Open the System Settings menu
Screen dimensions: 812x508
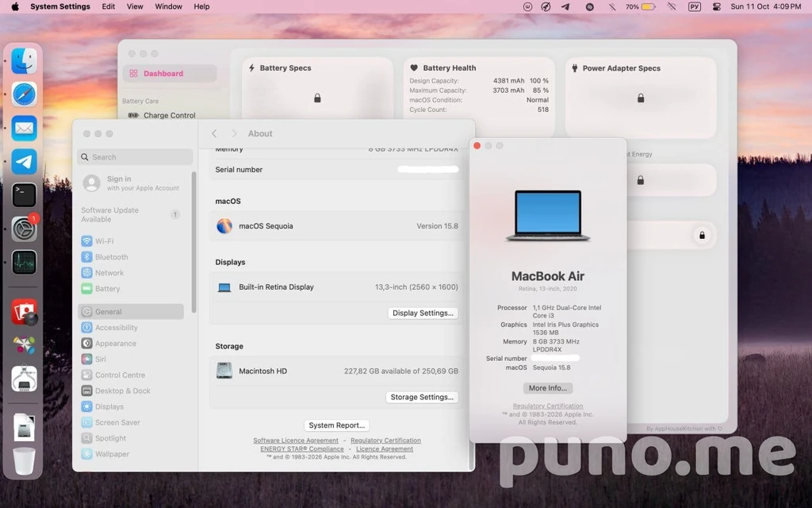pyautogui.click(x=60, y=6)
